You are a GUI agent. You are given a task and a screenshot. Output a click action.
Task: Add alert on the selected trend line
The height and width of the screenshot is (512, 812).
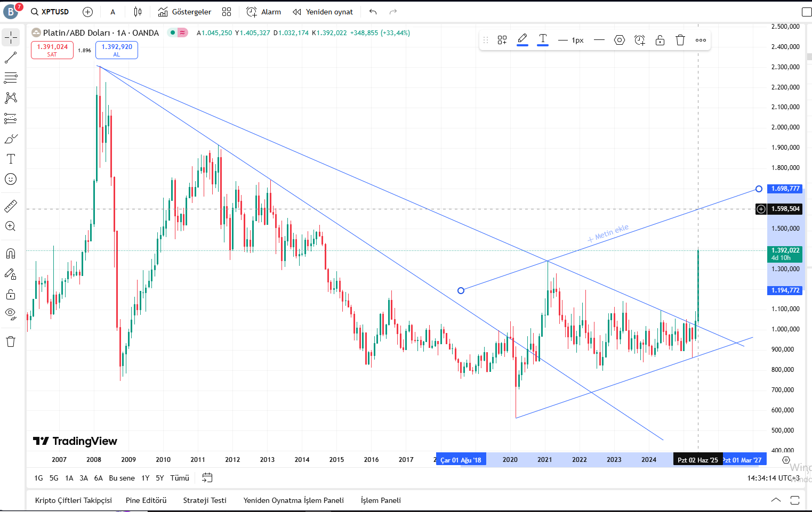pos(640,40)
